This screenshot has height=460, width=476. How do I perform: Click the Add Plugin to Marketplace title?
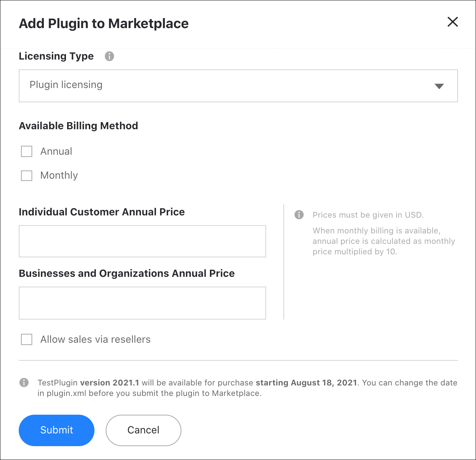point(104,23)
